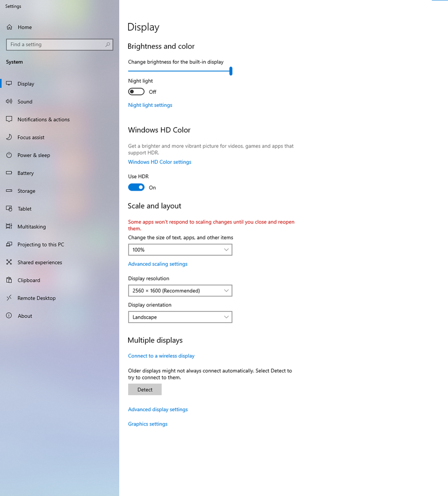Click the Storage drive icon

(9, 191)
